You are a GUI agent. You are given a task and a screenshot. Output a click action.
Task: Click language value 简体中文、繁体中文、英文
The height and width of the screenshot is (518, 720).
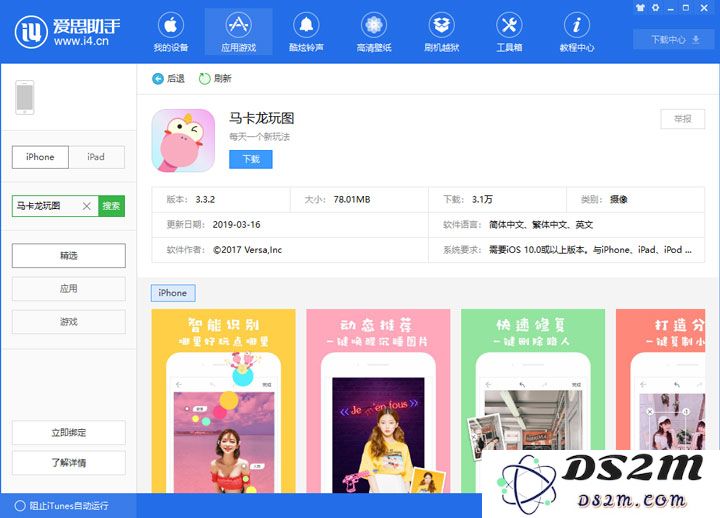point(541,225)
